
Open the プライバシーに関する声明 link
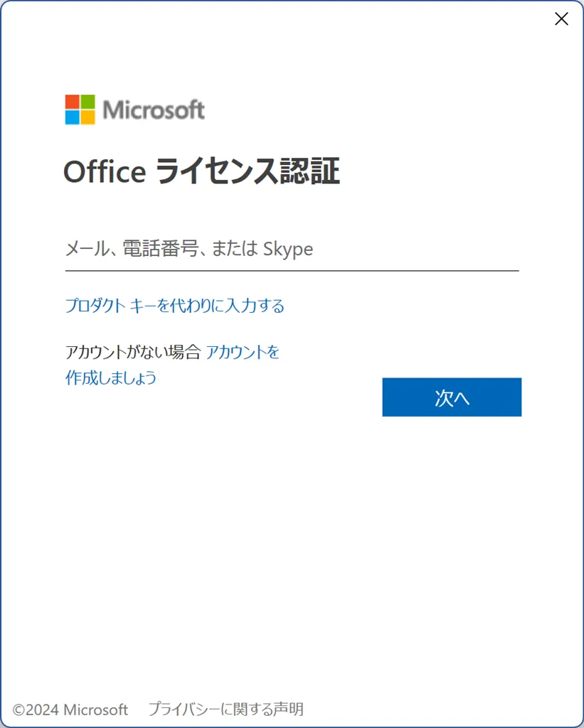click(225, 709)
